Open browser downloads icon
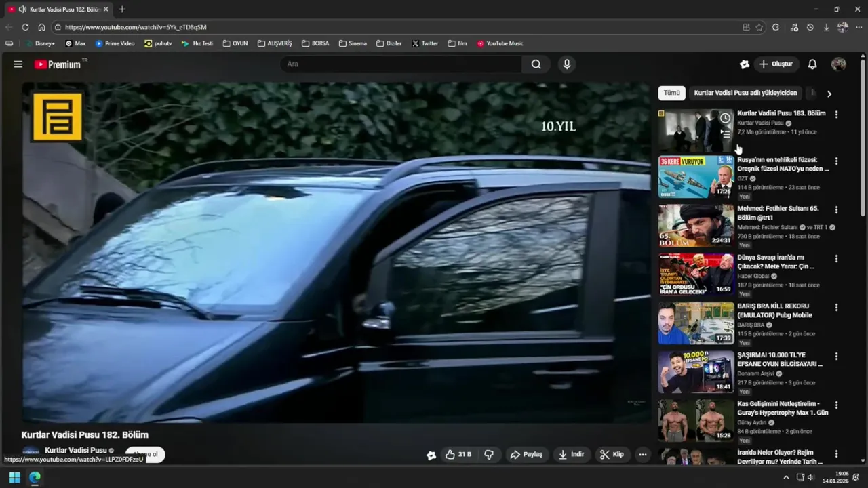The width and height of the screenshot is (868, 488). (x=826, y=27)
